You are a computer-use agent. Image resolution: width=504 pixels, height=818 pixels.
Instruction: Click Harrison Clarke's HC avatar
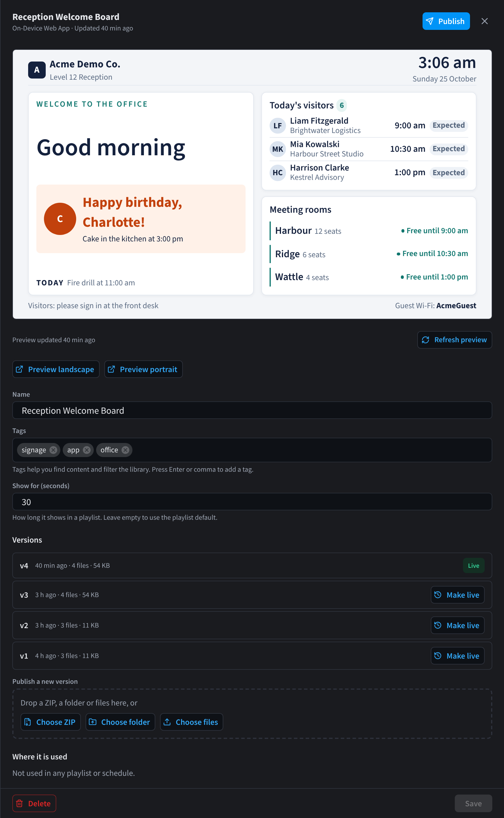point(278,173)
